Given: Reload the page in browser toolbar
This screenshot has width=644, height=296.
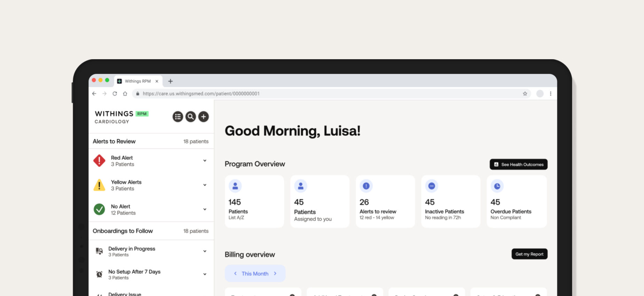Looking at the screenshot, I should [x=115, y=94].
